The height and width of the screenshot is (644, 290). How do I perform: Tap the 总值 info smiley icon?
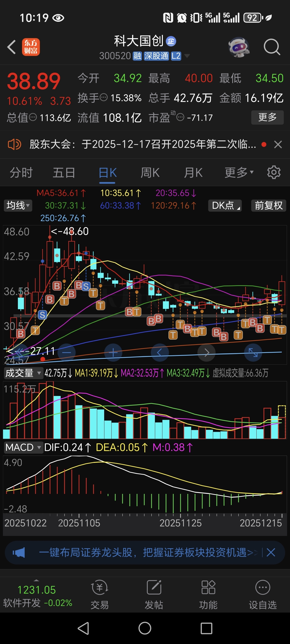click(33, 117)
